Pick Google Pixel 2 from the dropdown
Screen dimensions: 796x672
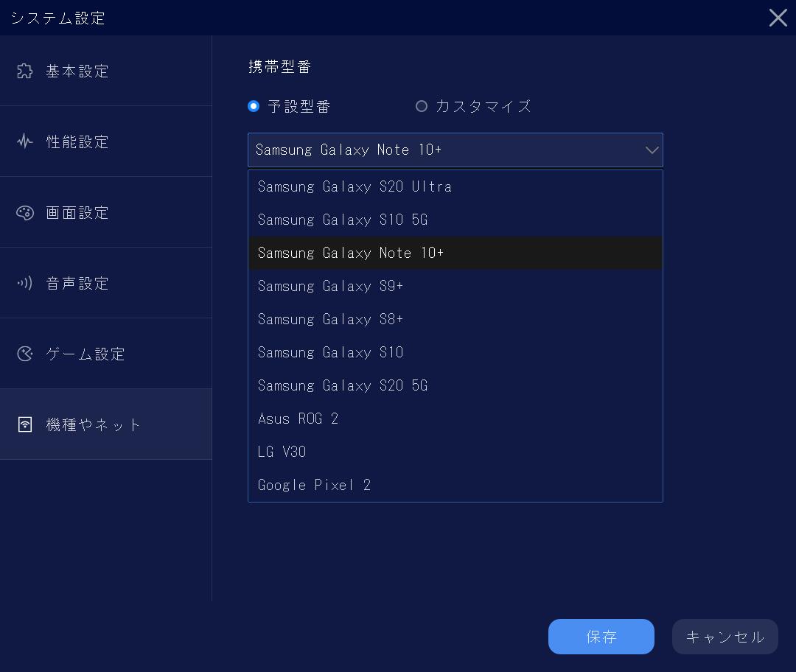click(315, 485)
